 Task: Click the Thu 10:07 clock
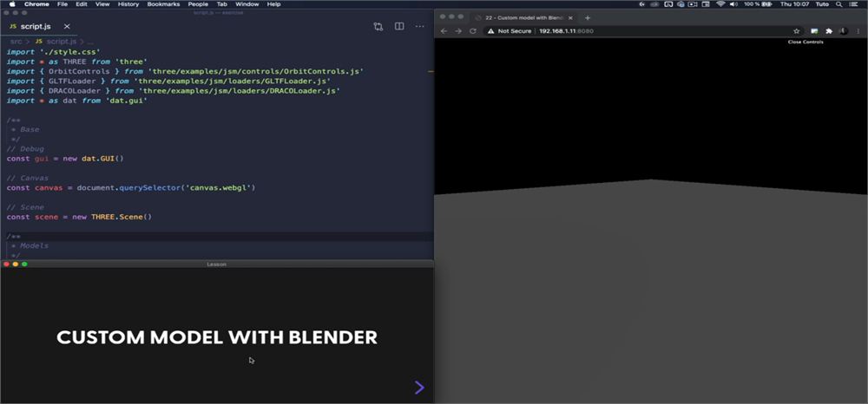click(x=794, y=3)
